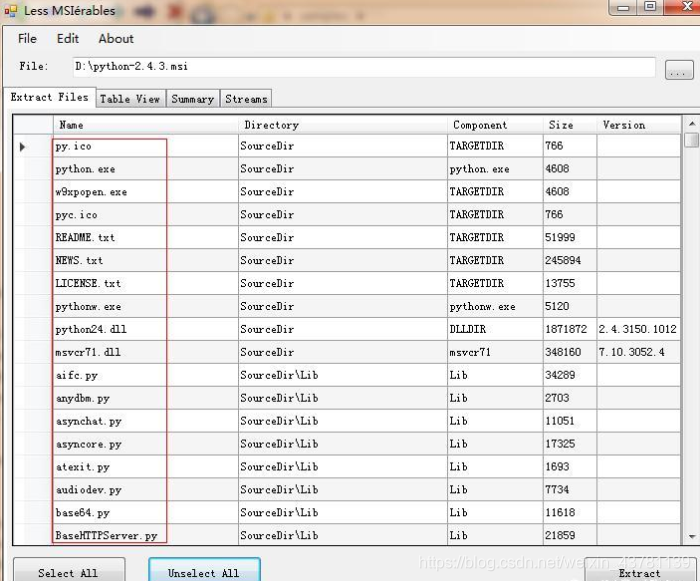Select the msvcr71.dll file name

coord(88,352)
